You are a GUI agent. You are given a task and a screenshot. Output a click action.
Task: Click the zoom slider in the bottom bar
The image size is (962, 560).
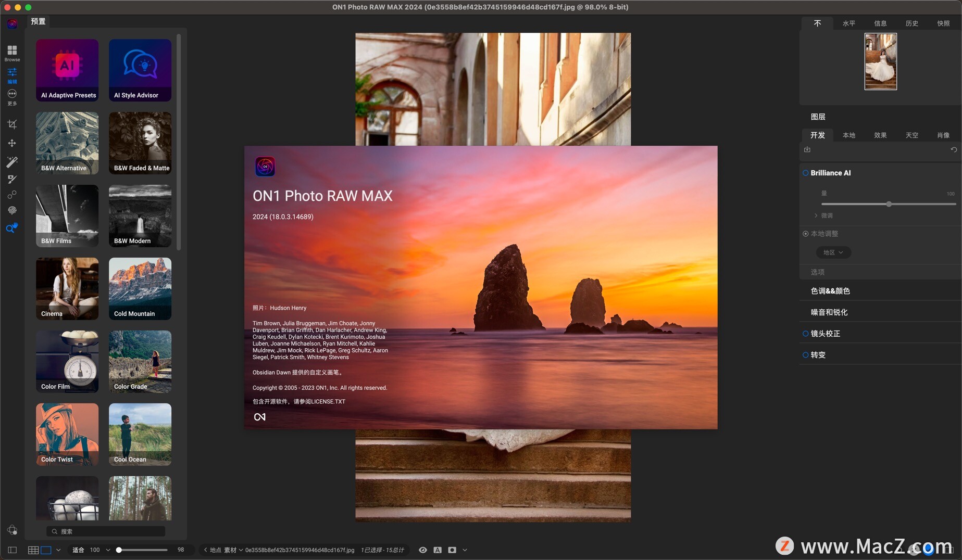pos(143,550)
